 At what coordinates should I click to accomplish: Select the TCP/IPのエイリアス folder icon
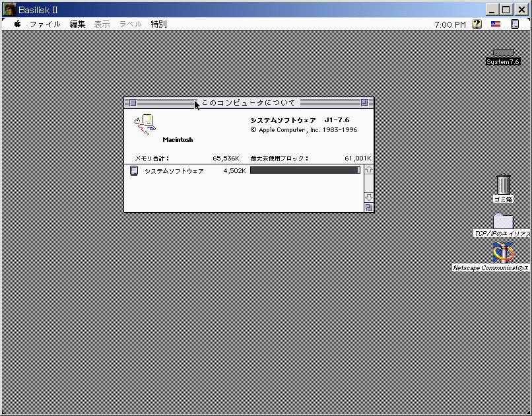pos(503,221)
